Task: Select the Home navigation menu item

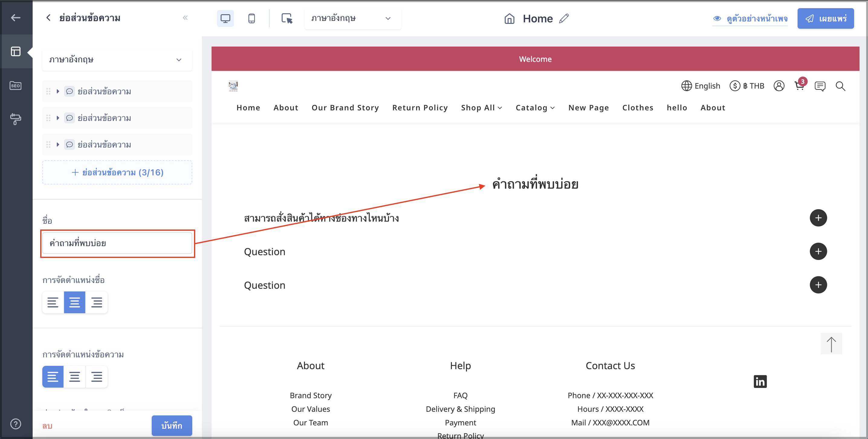Action: (x=248, y=108)
